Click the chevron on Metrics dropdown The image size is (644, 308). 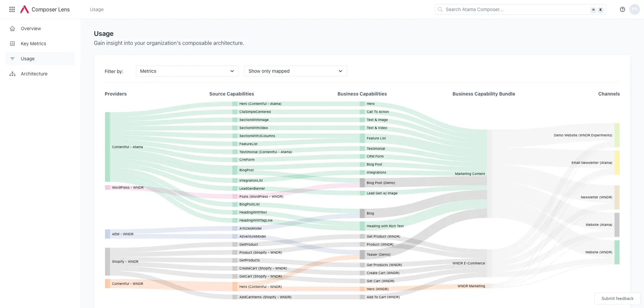(232, 71)
